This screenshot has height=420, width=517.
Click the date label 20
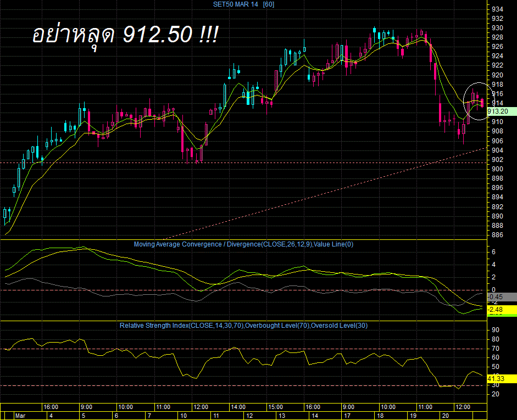pyautogui.click(x=446, y=416)
